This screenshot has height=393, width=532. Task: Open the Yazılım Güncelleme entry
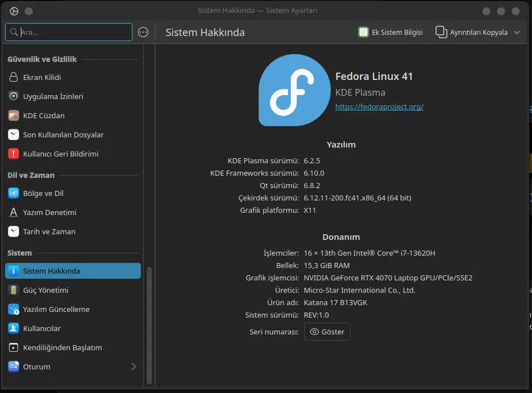click(x=73, y=309)
